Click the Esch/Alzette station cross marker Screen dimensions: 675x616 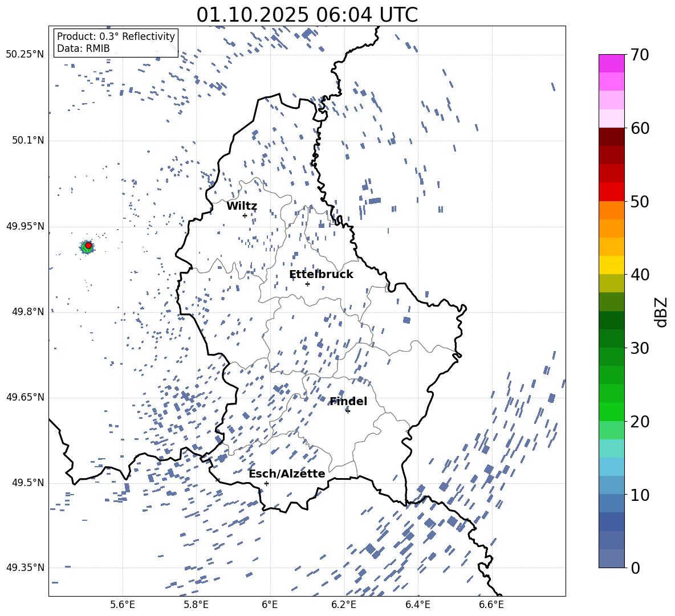pos(266,483)
